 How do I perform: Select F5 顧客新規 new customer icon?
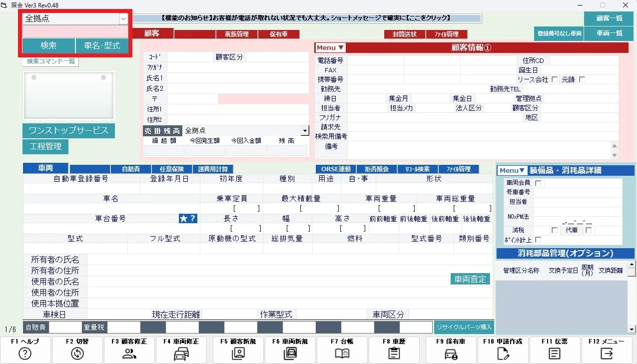tap(238, 354)
